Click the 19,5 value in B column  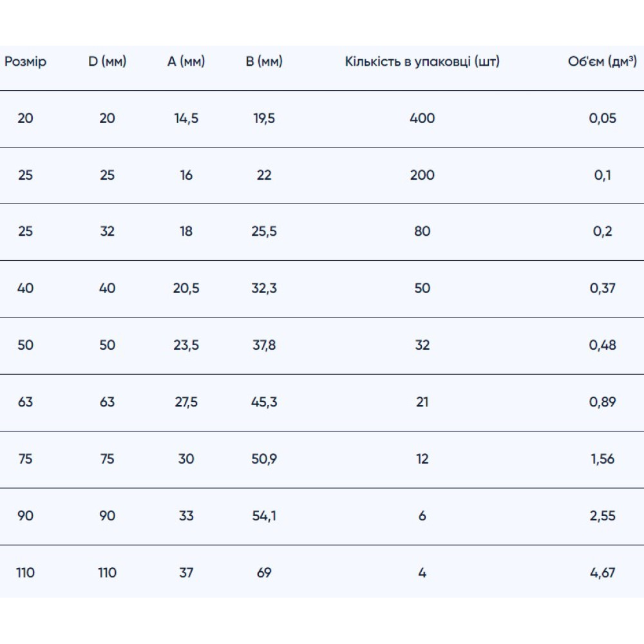click(x=264, y=118)
